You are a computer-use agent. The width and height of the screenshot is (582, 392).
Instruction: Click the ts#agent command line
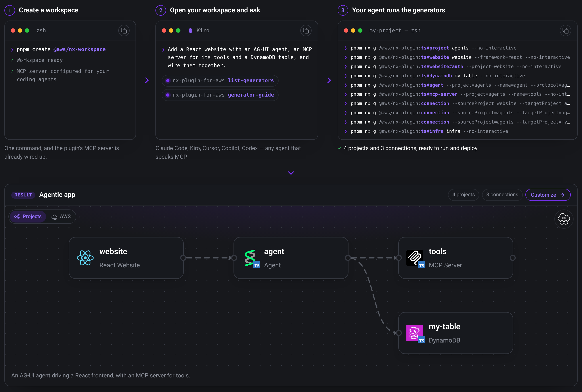[457, 85]
